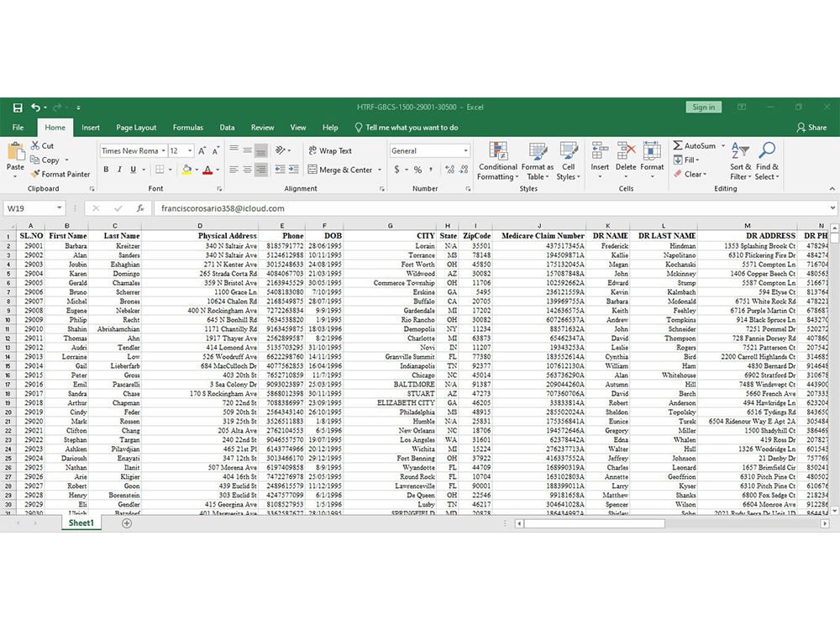The height and width of the screenshot is (630, 840).
Task: Switch to the Page Layout tab
Action: coord(136,128)
